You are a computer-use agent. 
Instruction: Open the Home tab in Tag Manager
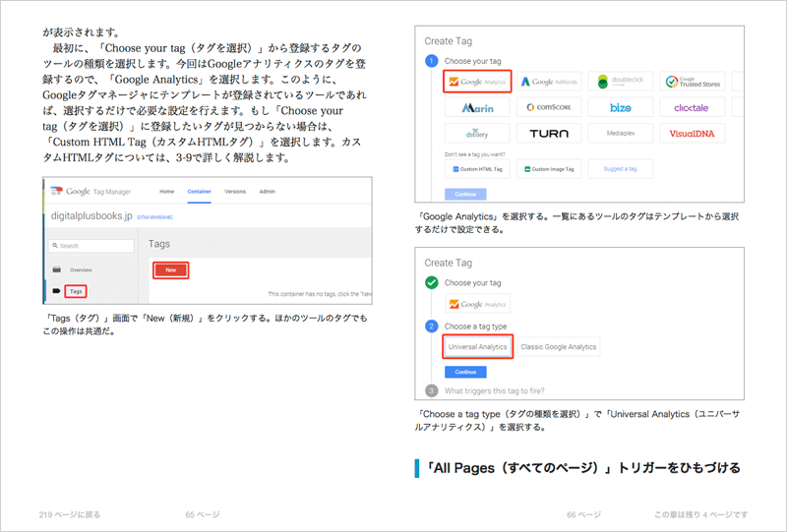click(x=166, y=191)
